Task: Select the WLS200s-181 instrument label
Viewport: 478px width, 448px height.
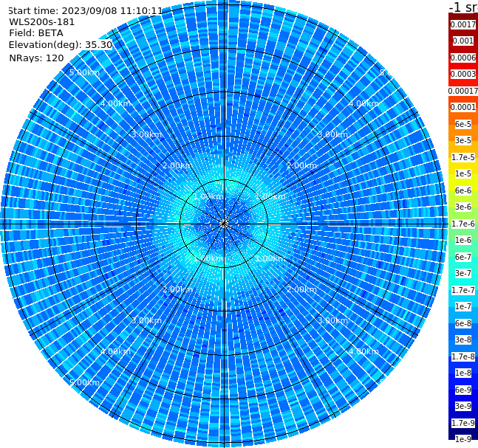Action: click(x=42, y=22)
